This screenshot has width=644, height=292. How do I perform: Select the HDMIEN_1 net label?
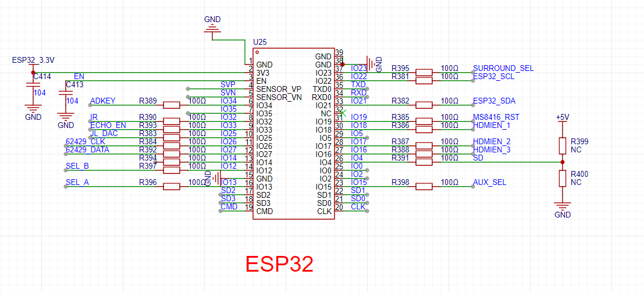[492, 125]
